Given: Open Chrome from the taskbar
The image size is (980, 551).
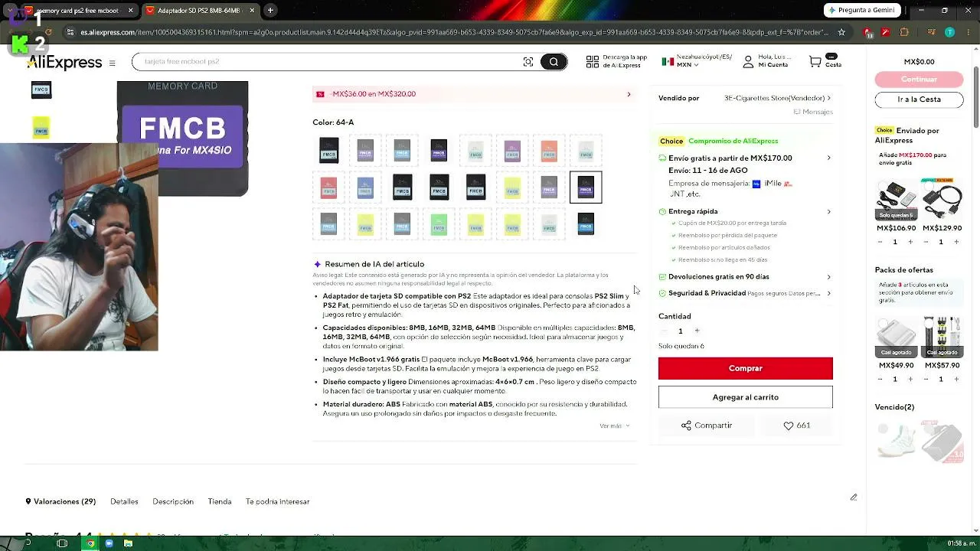Looking at the screenshot, I should [x=90, y=543].
